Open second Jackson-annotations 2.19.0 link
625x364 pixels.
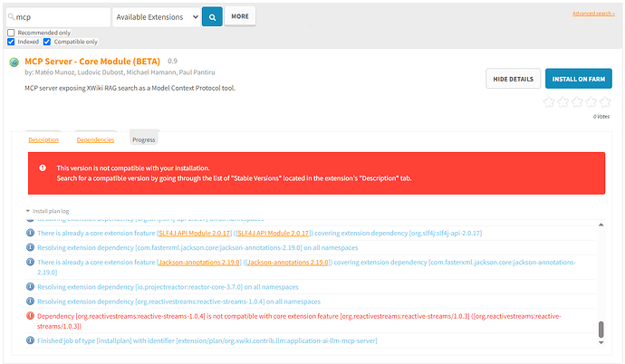pos(287,262)
